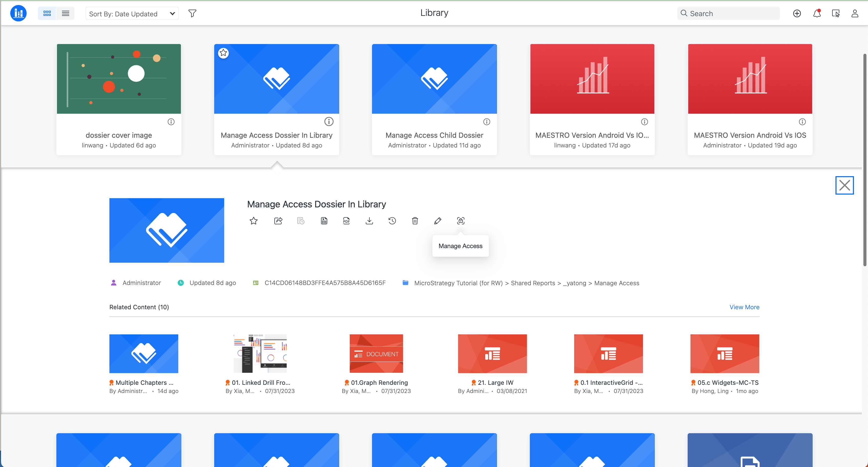868x467 pixels.
Task: Open Sort By Date Updated dropdown
Action: point(132,14)
